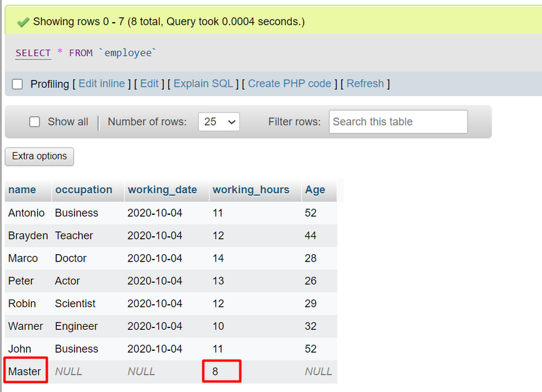Image resolution: width=542 pixels, height=392 pixels.
Task: Click the green success checkmark icon
Action: tap(23, 22)
